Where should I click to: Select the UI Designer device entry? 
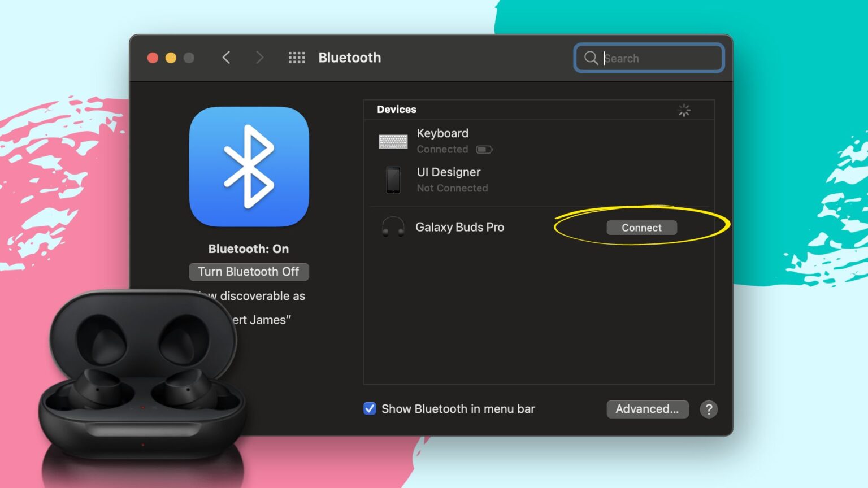(x=449, y=172)
